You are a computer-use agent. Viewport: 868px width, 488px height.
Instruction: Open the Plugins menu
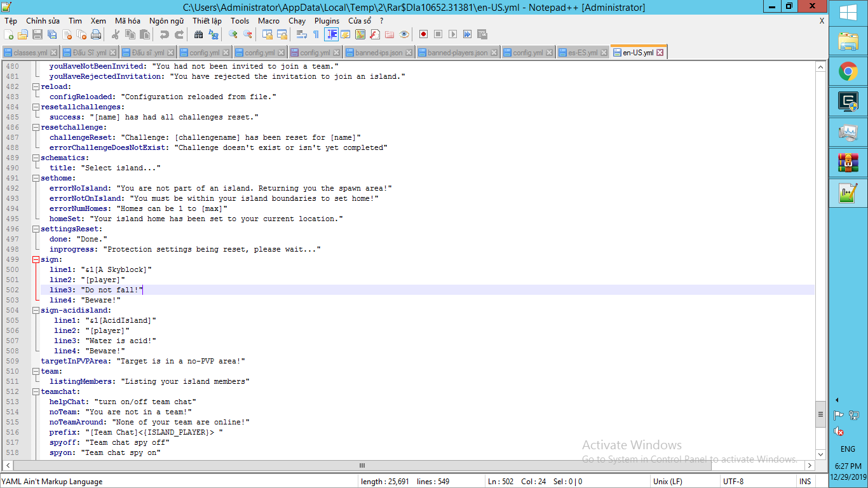coord(327,21)
